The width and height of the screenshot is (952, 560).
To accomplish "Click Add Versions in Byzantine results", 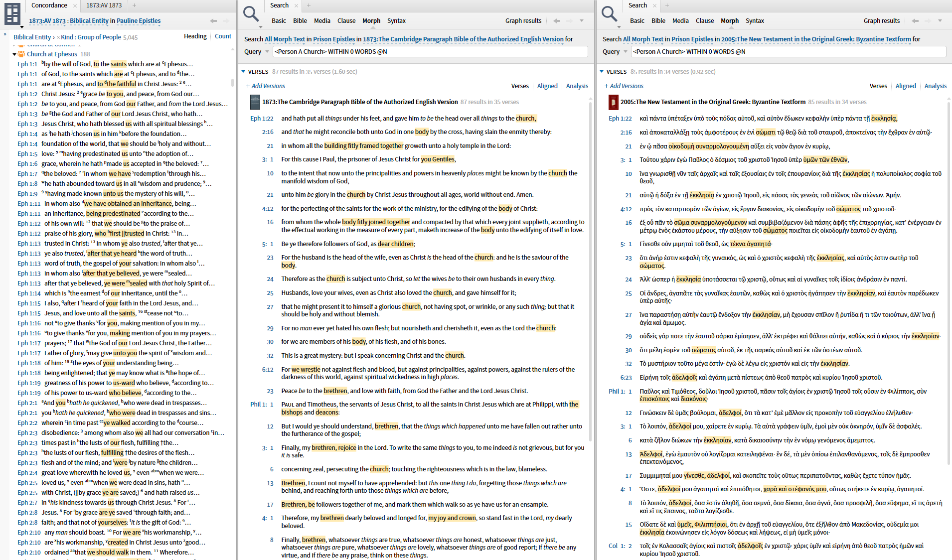I will tap(624, 86).
